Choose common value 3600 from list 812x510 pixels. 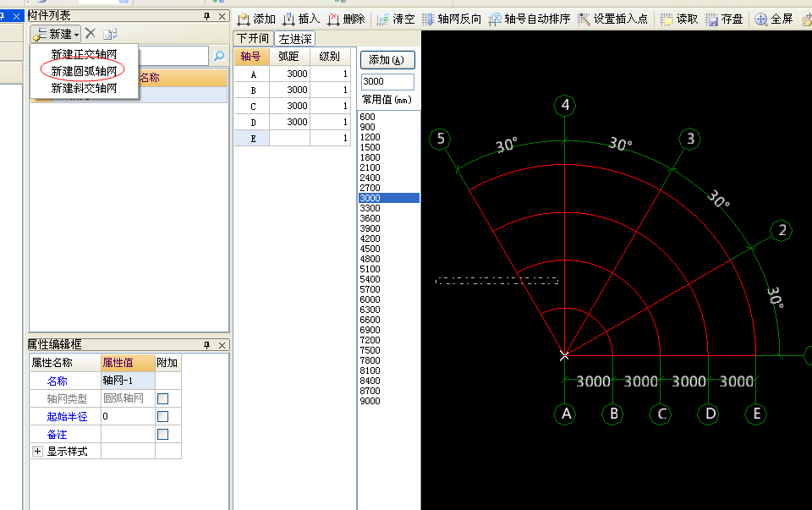388,218
